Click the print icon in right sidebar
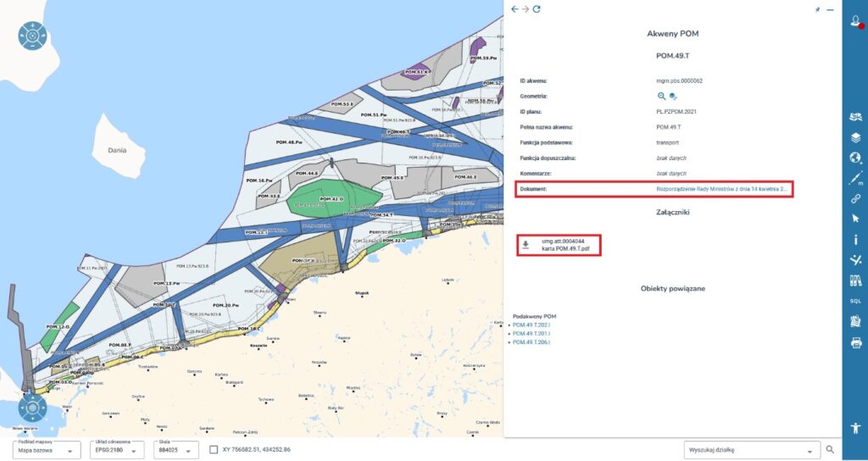 pos(855,342)
